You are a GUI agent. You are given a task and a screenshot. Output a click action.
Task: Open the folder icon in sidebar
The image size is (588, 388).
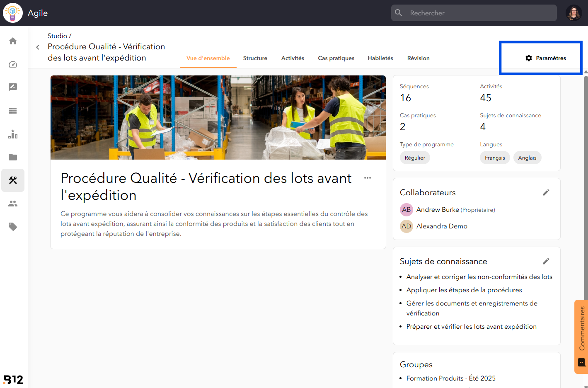(13, 157)
